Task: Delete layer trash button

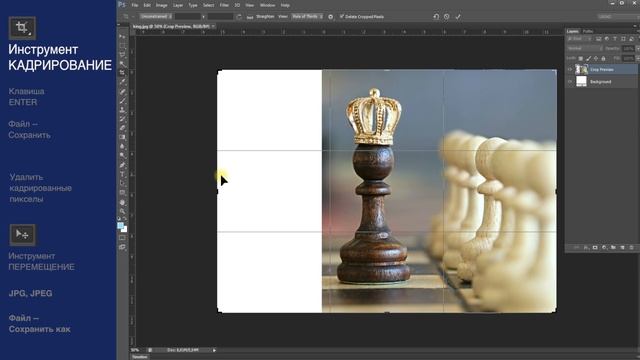Action: point(631,247)
